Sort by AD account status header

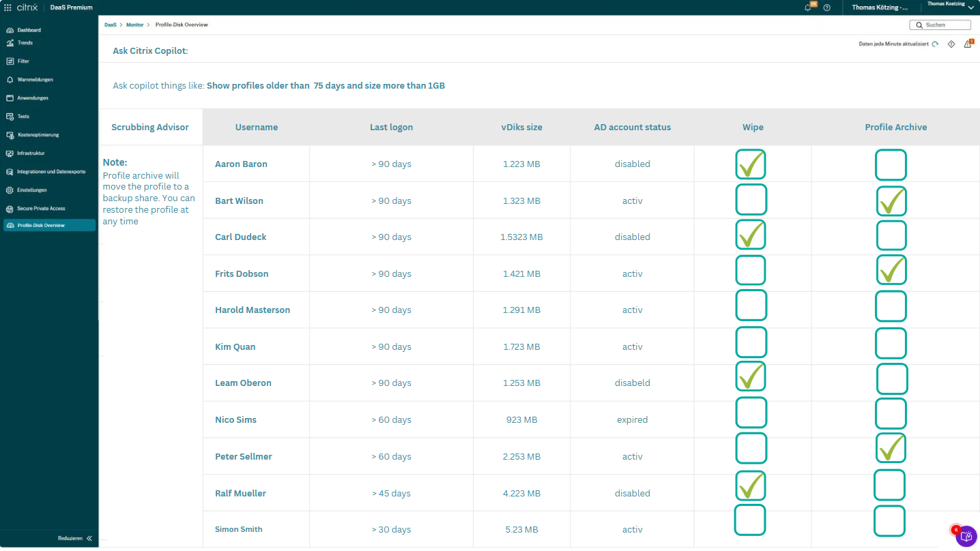[633, 128]
